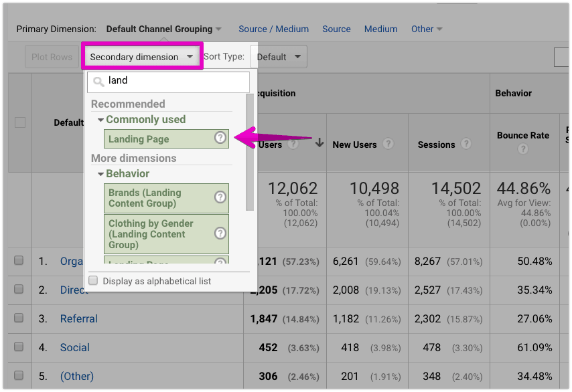Image resolution: width=572 pixels, height=392 pixels.
Task: Click the Users column sort arrow
Action: 319,142
